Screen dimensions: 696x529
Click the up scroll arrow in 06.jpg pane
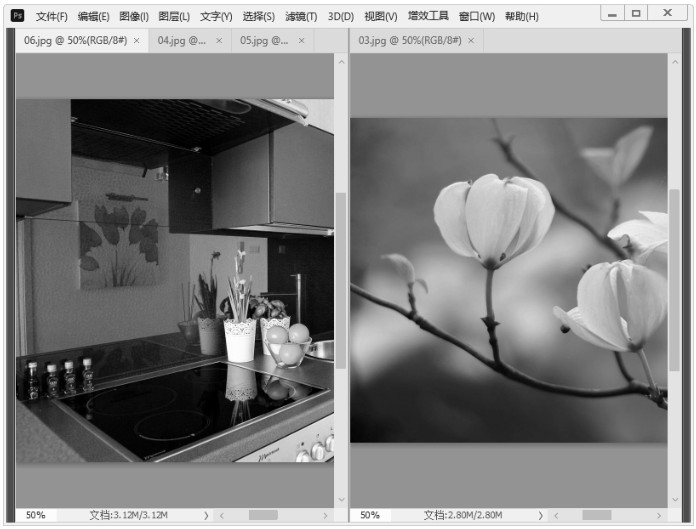coord(341,62)
